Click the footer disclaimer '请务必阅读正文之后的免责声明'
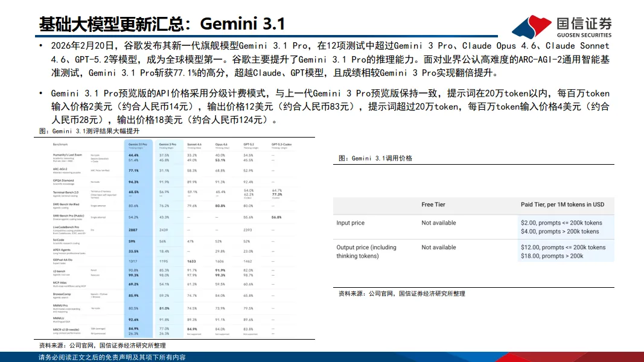Image resolution: width=644 pixels, height=362 pixels. pos(112,358)
